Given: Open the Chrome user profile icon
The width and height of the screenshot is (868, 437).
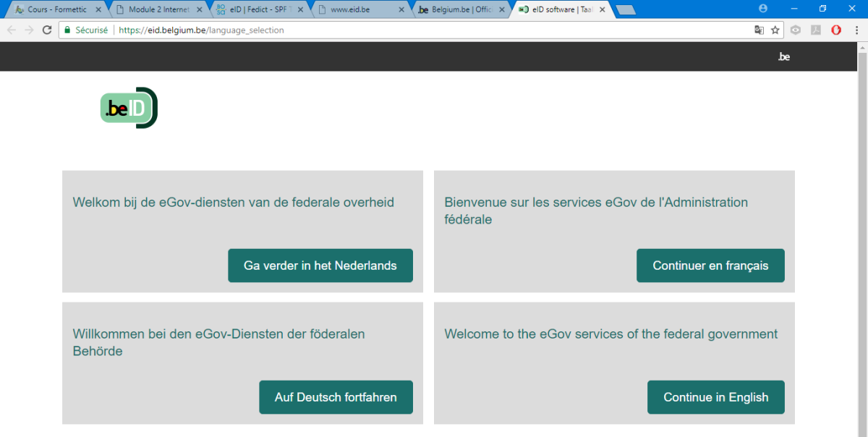Looking at the screenshot, I should [x=762, y=9].
